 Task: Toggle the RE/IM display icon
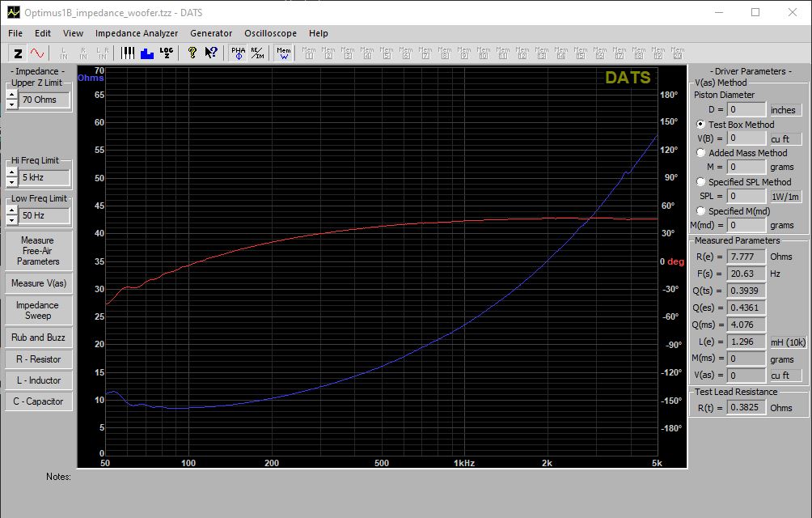coord(257,53)
